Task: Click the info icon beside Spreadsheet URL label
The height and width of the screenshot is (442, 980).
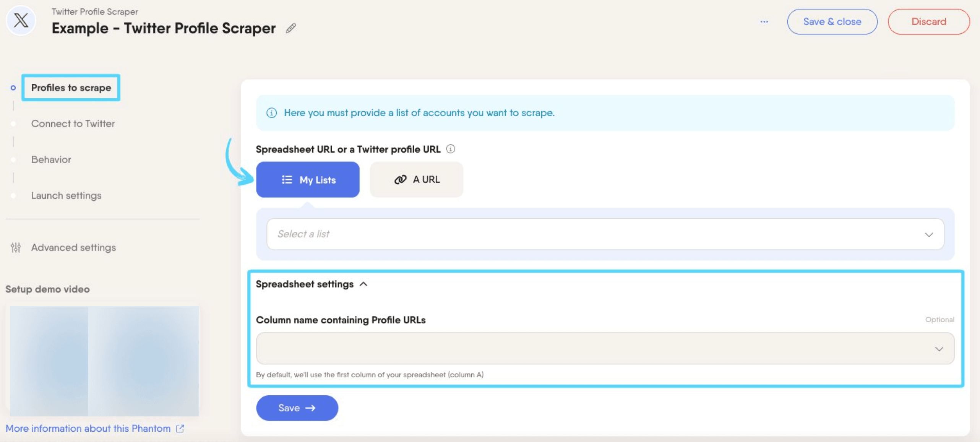Action: click(x=451, y=149)
